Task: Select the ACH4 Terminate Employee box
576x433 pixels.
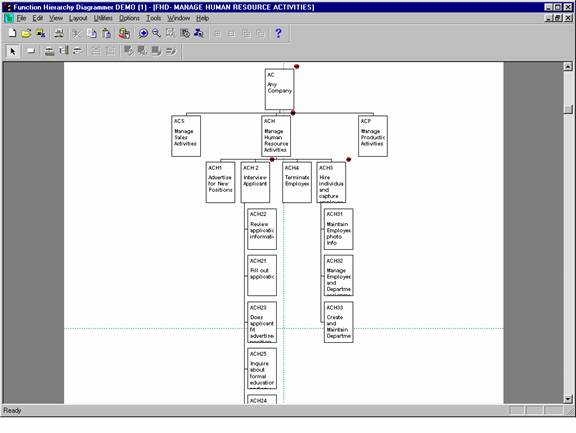Action: point(297,183)
